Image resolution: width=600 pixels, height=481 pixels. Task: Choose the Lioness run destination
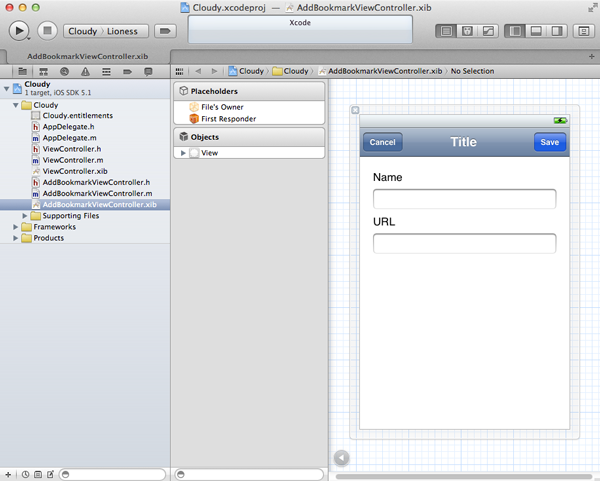(122, 31)
